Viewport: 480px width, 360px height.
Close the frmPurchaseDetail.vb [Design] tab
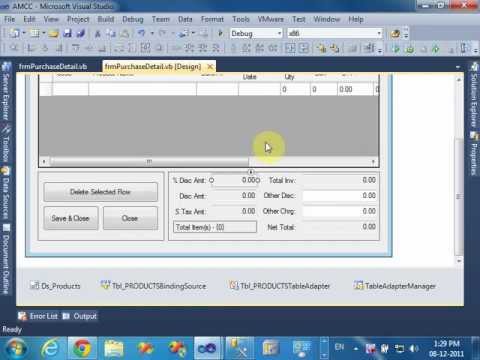(x=210, y=66)
